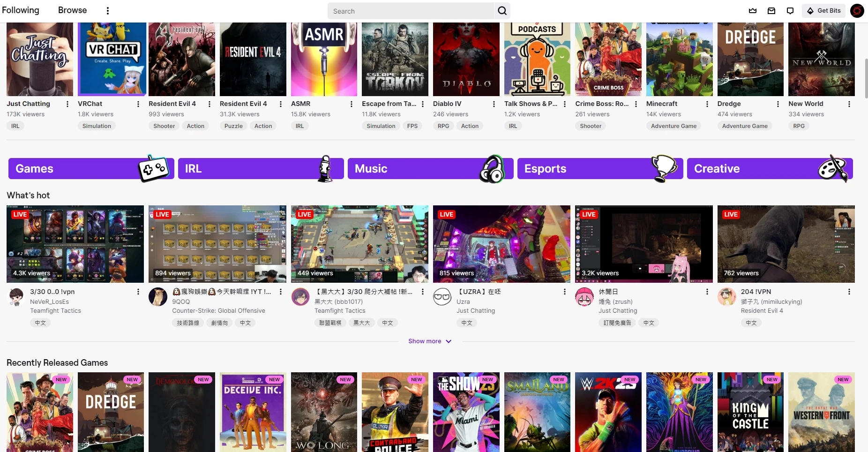Image resolution: width=868 pixels, height=452 pixels.
Task: Open options menu for Talk Shows category
Action: click(x=564, y=104)
